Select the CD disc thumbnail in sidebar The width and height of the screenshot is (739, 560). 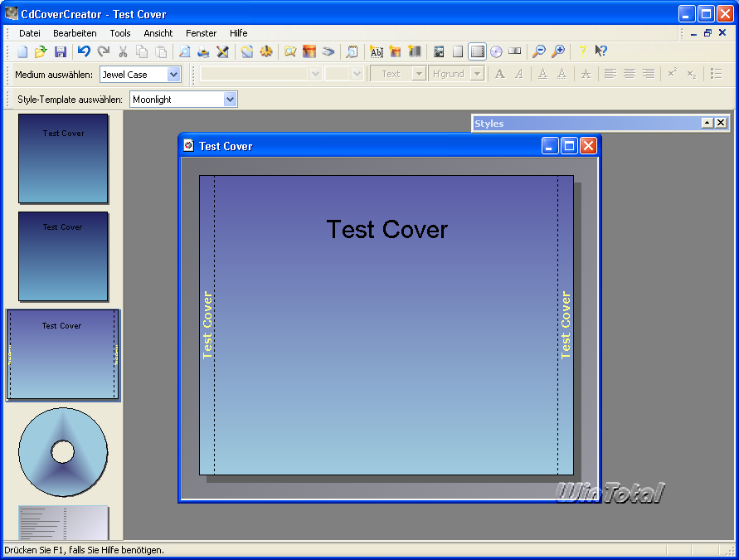click(x=63, y=452)
